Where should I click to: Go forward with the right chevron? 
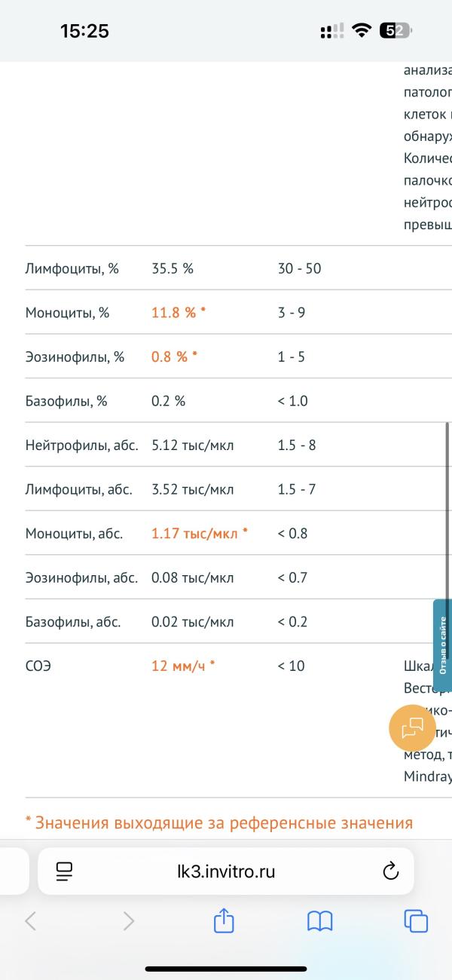(x=129, y=920)
